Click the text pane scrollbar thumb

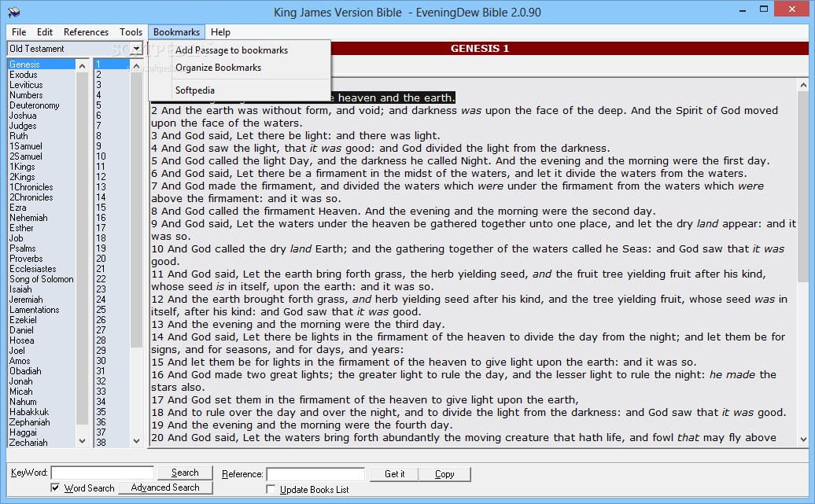[803, 187]
